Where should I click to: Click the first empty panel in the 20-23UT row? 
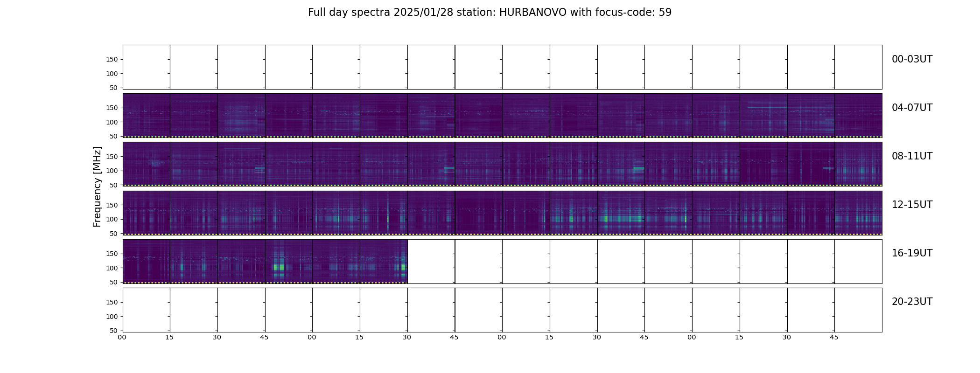pyautogui.click(x=147, y=310)
